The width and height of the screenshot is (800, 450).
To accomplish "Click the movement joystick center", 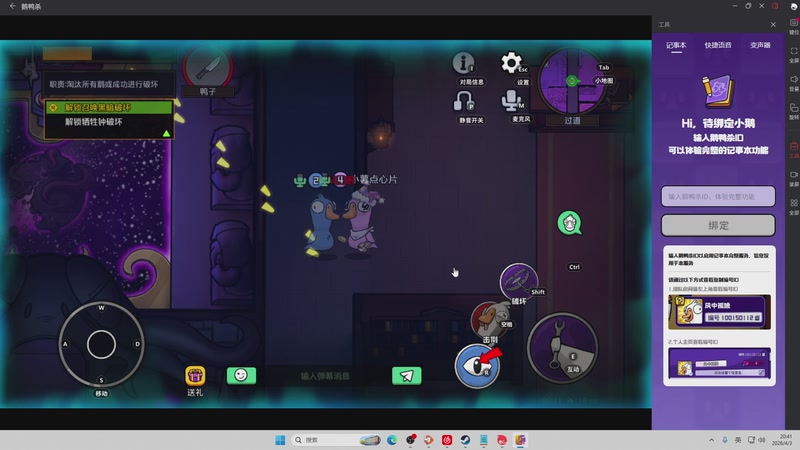I will tap(101, 344).
